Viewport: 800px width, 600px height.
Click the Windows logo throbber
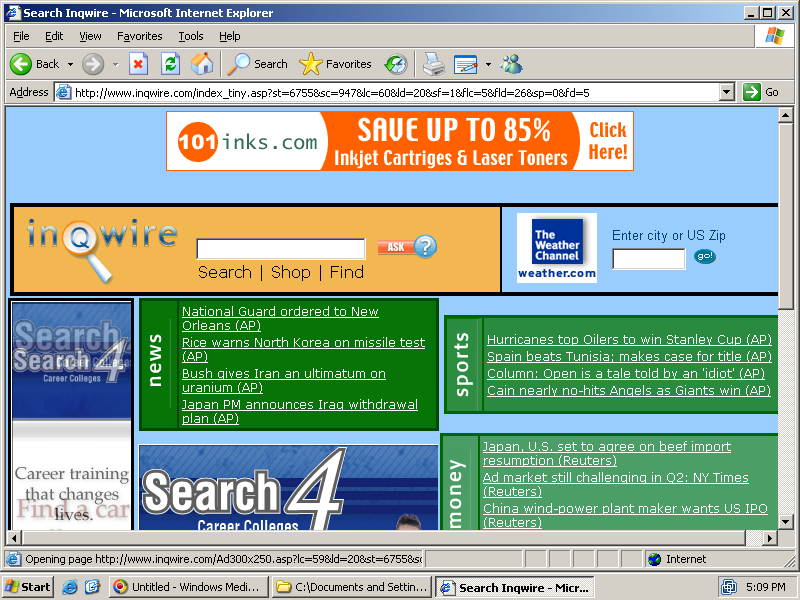(774, 36)
